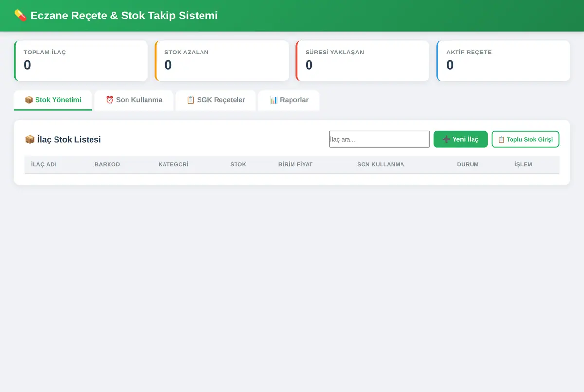584x392 pixels.
Task: Open the SGK Reçeteler tab
Action: 216,100
